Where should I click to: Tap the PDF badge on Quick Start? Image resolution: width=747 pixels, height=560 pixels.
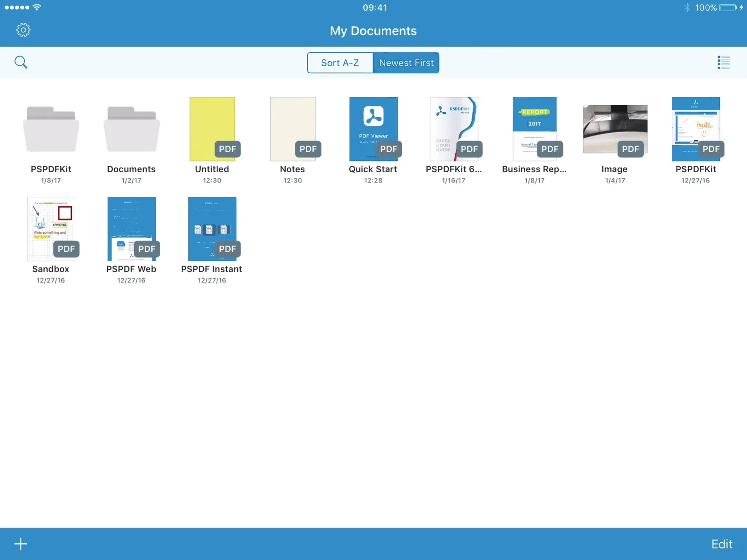(388, 149)
